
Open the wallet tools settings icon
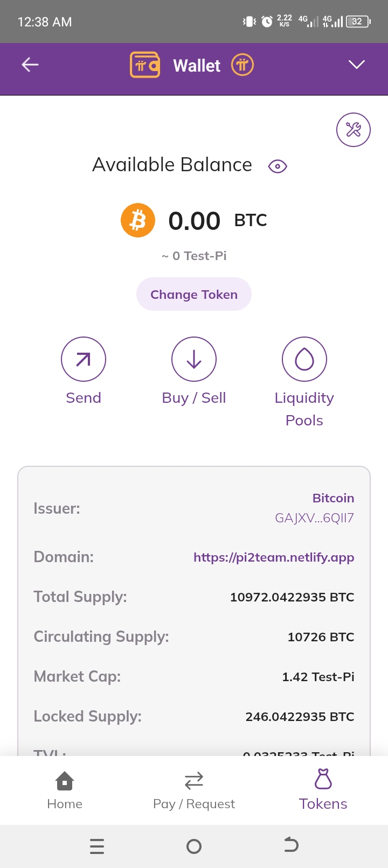coord(354,130)
